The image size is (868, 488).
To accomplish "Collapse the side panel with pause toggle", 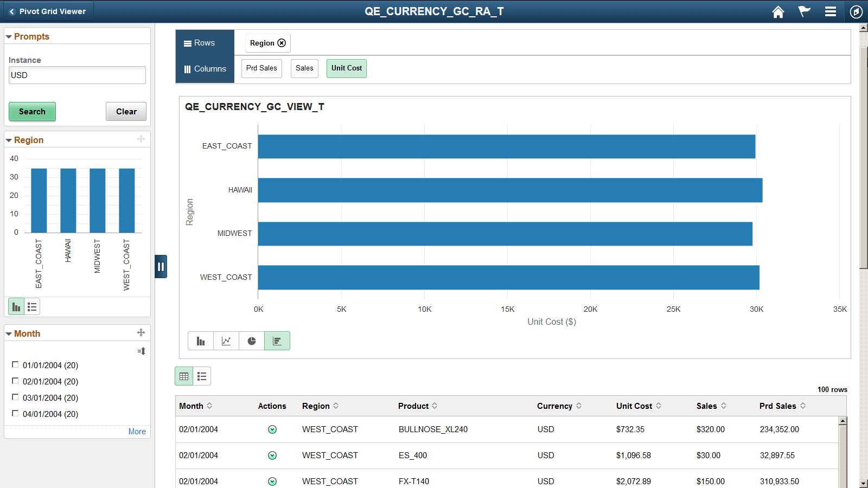I will (x=161, y=266).
